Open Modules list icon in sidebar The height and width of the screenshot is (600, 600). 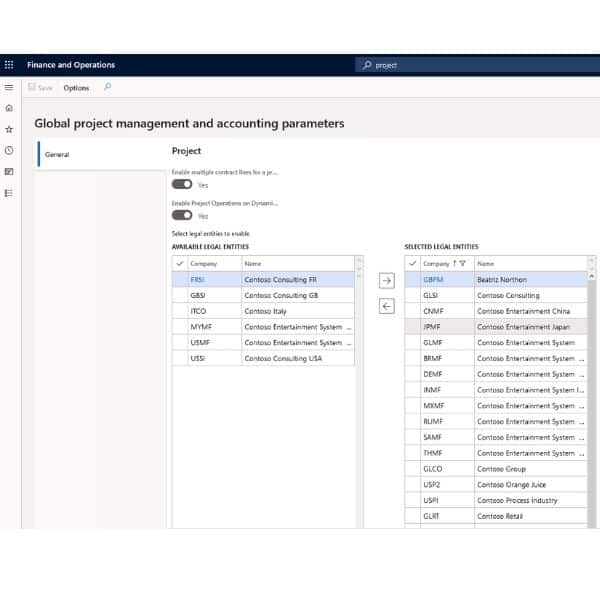click(x=9, y=193)
